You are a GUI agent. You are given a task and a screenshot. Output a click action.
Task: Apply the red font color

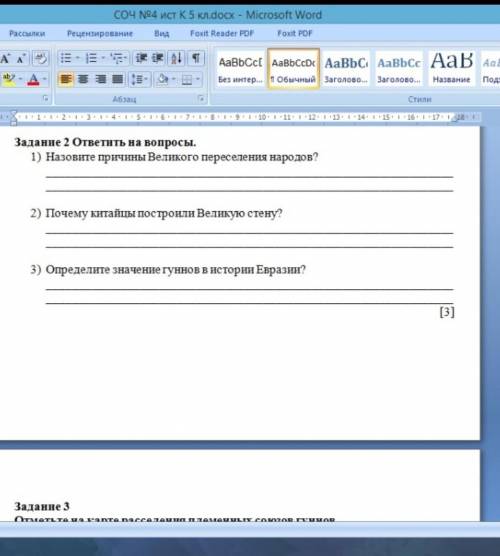pyautogui.click(x=33, y=79)
